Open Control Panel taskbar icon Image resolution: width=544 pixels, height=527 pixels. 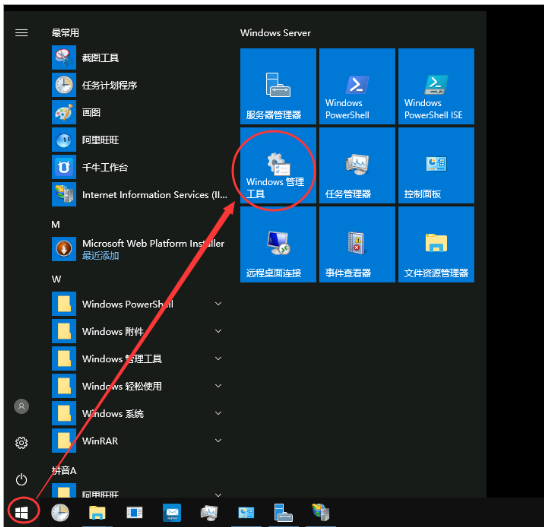[246, 512]
